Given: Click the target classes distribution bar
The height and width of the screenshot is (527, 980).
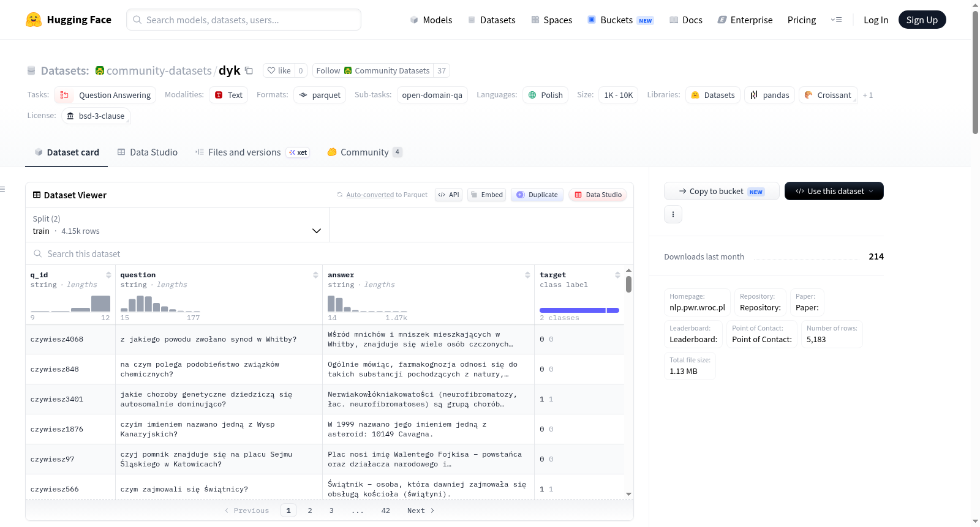Looking at the screenshot, I should click(x=579, y=310).
